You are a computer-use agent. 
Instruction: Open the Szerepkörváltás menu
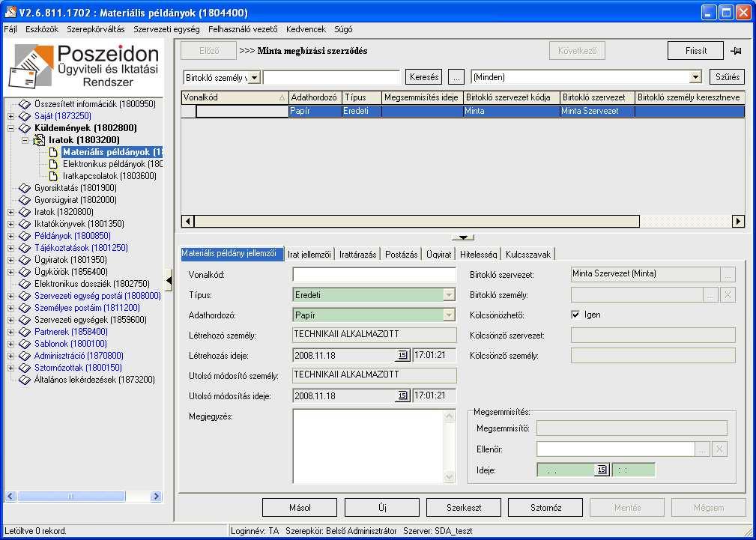[96, 29]
